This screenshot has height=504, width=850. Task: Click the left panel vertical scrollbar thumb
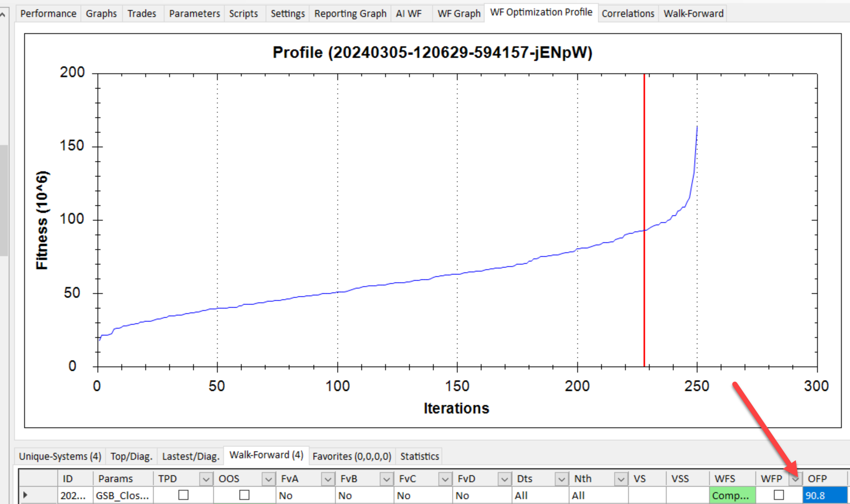4,201
